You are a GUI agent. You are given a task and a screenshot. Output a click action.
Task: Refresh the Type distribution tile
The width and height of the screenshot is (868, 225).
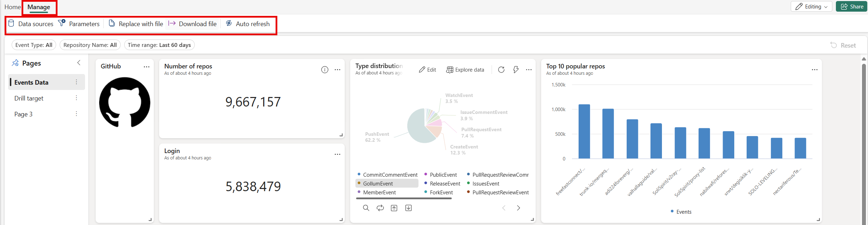tap(501, 70)
